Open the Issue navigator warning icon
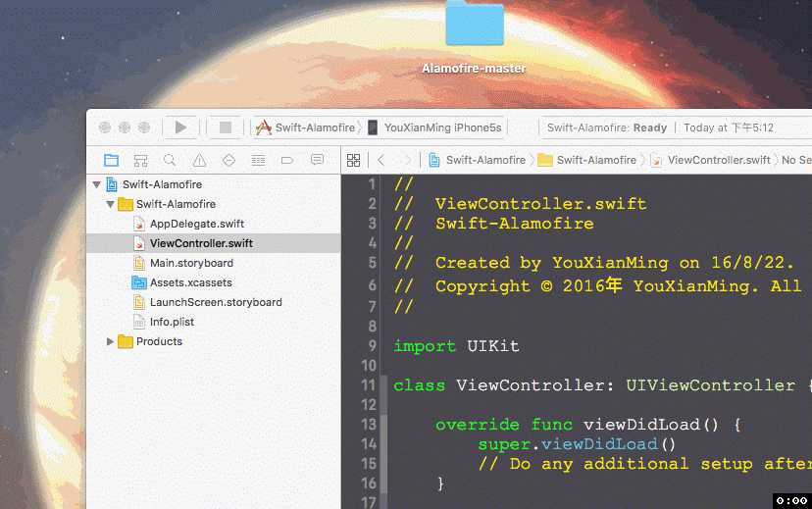Screen dimensions: 812x509 [199, 161]
